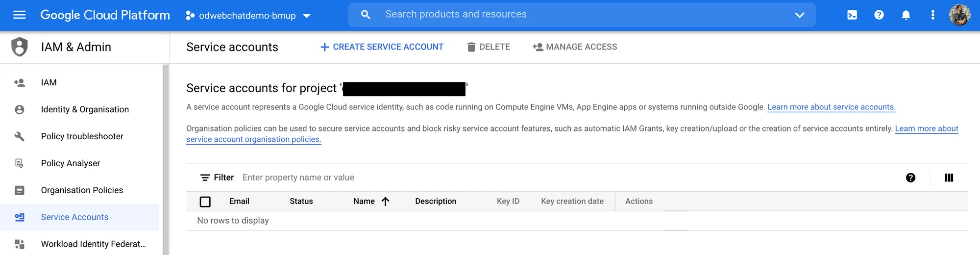Image resolution: width=980 pixels, height=255 pixels.
Task: Click the Filter icon
Action: pyautogui.click(x=205, y=178)
